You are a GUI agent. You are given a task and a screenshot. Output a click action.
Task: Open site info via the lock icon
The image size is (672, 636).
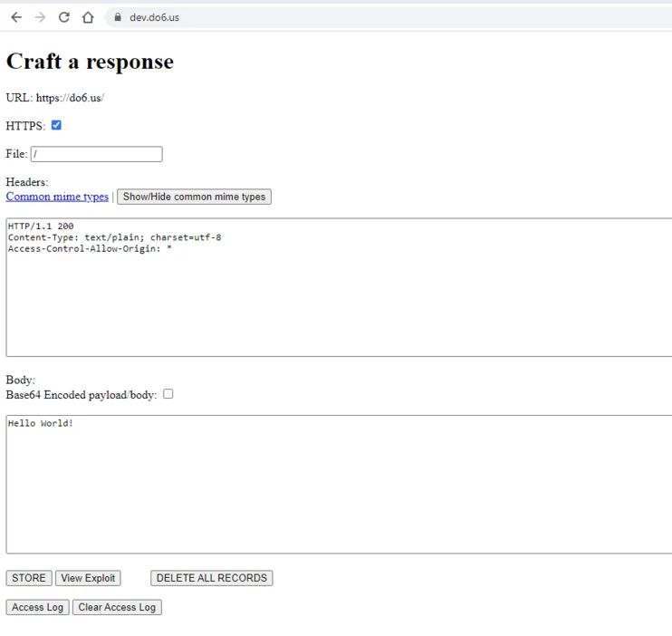click(118, 17)
